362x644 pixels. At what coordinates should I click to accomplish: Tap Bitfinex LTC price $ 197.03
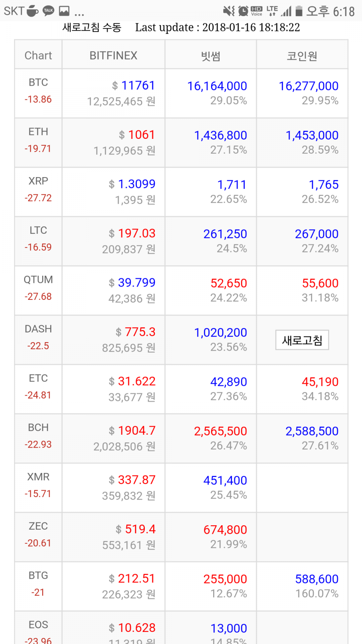pyautogui.click(x=132, y=233)
